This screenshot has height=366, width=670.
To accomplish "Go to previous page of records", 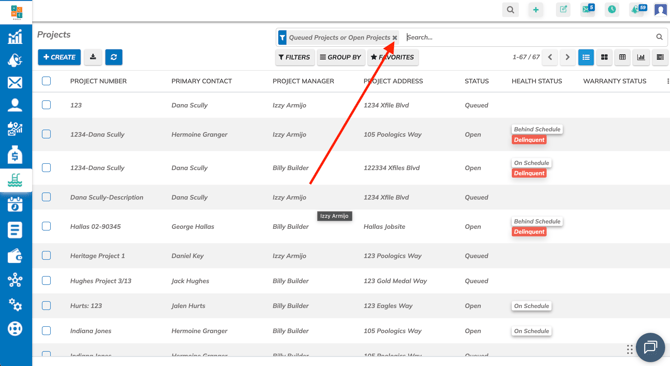I will (x=550, y=57).
